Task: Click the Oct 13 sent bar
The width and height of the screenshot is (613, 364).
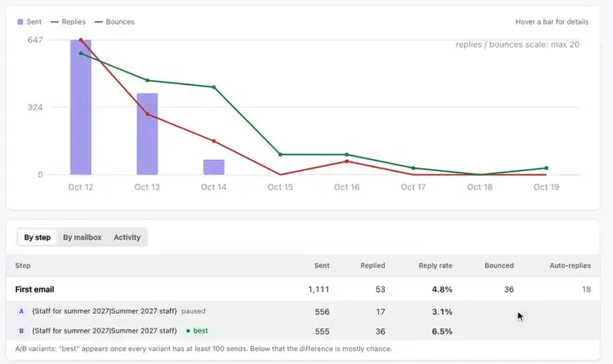Action: click(147, 134)
